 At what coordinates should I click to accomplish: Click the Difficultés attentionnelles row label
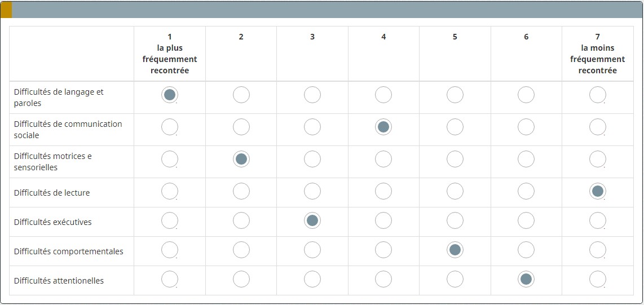(59, 281)
